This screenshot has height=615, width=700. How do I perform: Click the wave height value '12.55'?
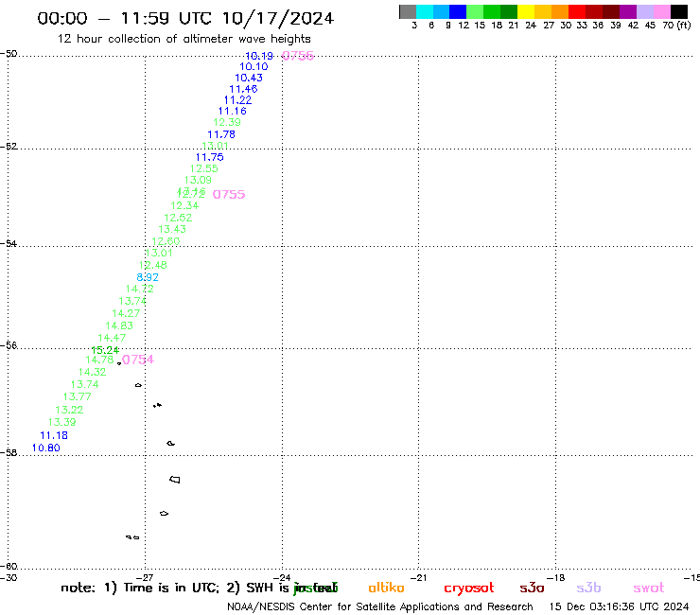pos(203,168)
